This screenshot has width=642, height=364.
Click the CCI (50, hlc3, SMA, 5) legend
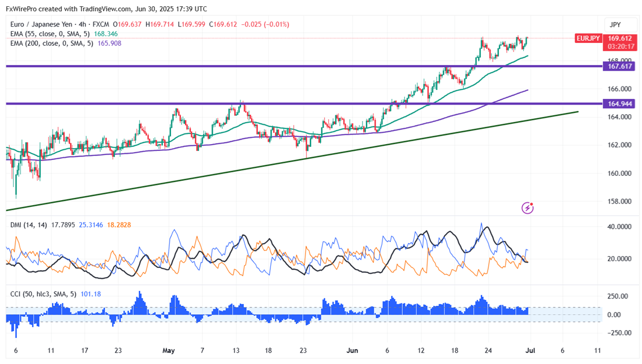pos(43,294)
